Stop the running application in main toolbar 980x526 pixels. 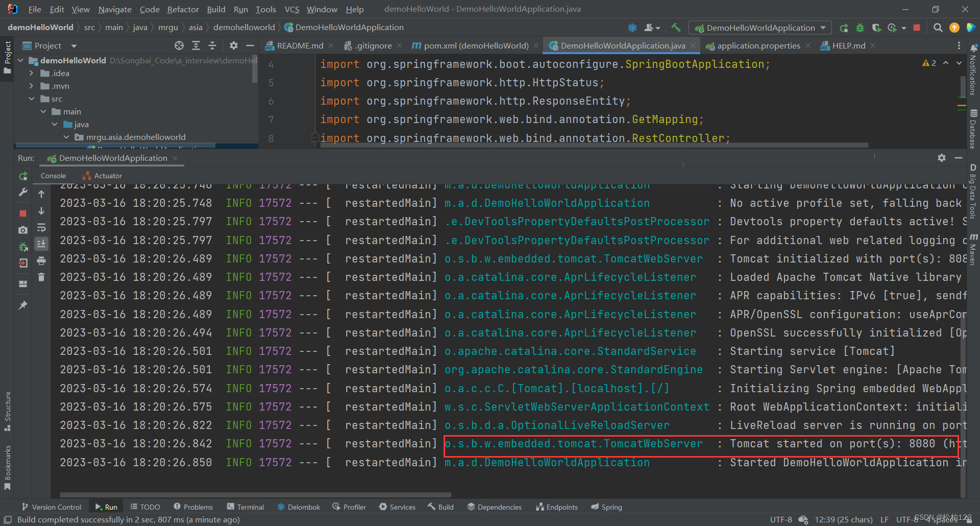pos(917,28)
